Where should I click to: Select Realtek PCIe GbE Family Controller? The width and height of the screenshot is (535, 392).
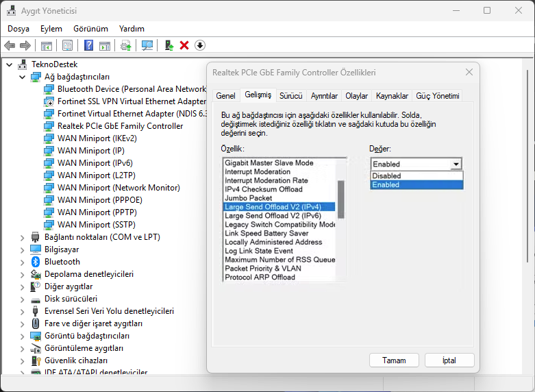pyautogui.click(x=120, y=126)
